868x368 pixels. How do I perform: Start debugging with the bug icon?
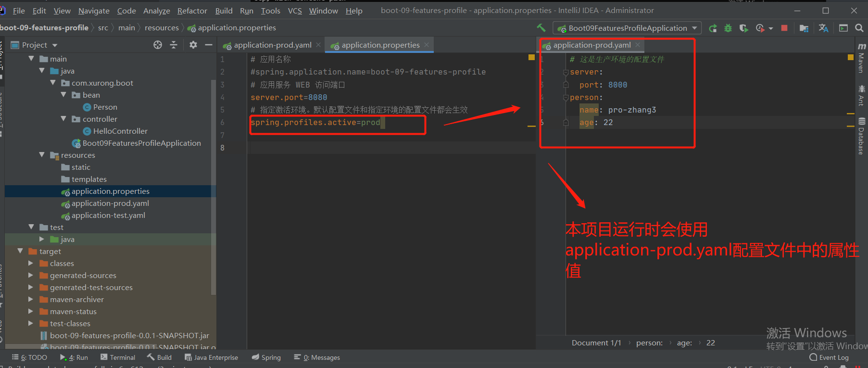tap(728, 28)
